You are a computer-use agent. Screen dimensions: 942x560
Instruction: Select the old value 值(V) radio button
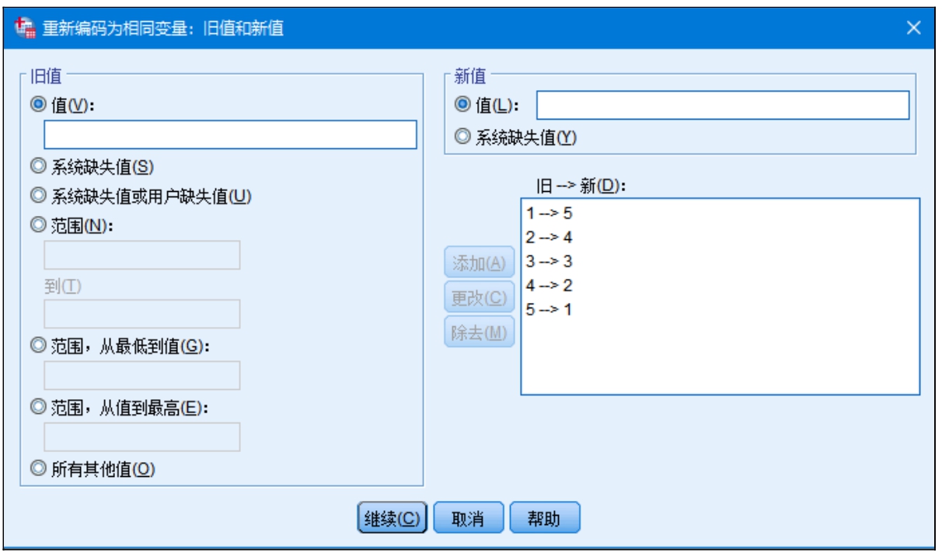tap(37, 104)
